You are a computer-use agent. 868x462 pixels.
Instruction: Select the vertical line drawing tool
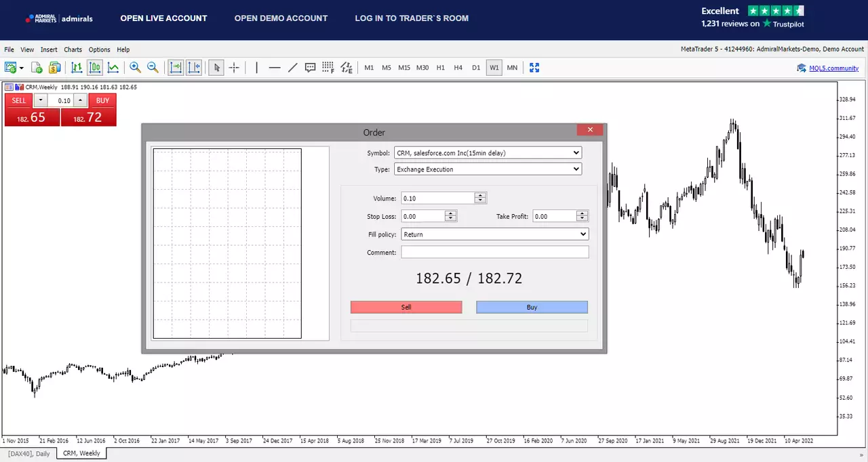tap(256, 67)
